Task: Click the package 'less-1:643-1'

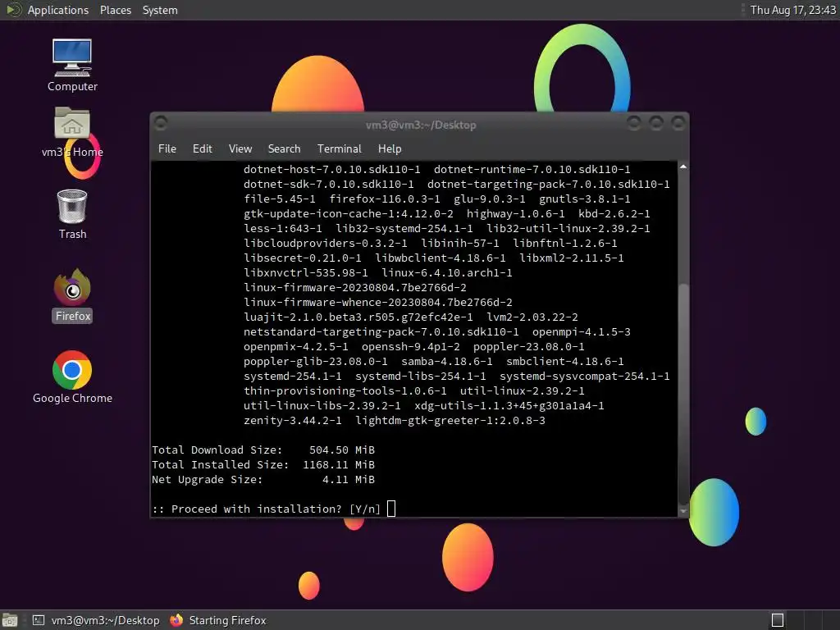Action: pos(283,228)
